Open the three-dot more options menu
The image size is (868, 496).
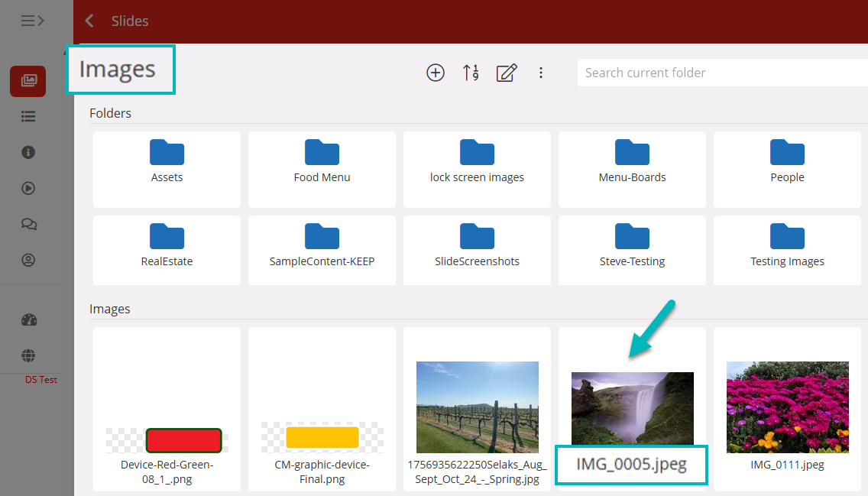coord(541,73)
